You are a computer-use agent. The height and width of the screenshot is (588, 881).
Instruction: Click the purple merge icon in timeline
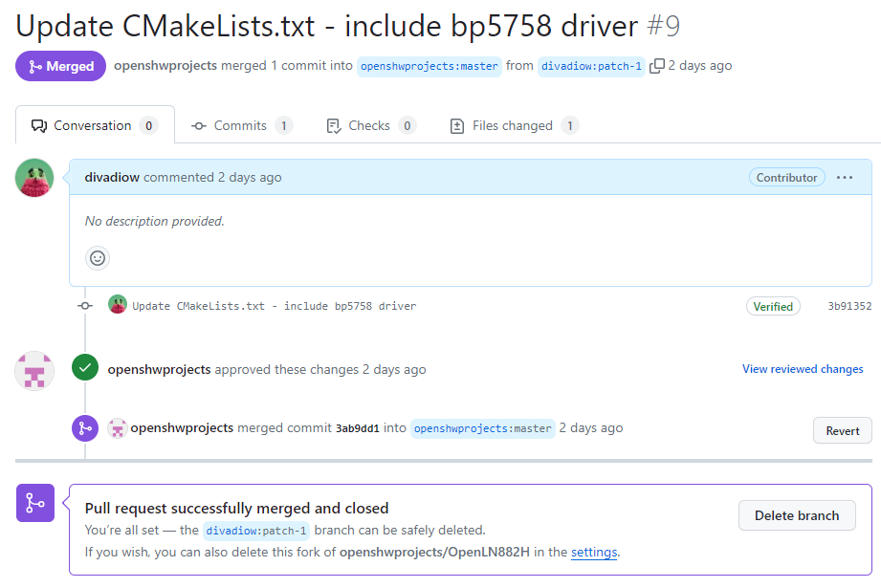coord(85,428)
